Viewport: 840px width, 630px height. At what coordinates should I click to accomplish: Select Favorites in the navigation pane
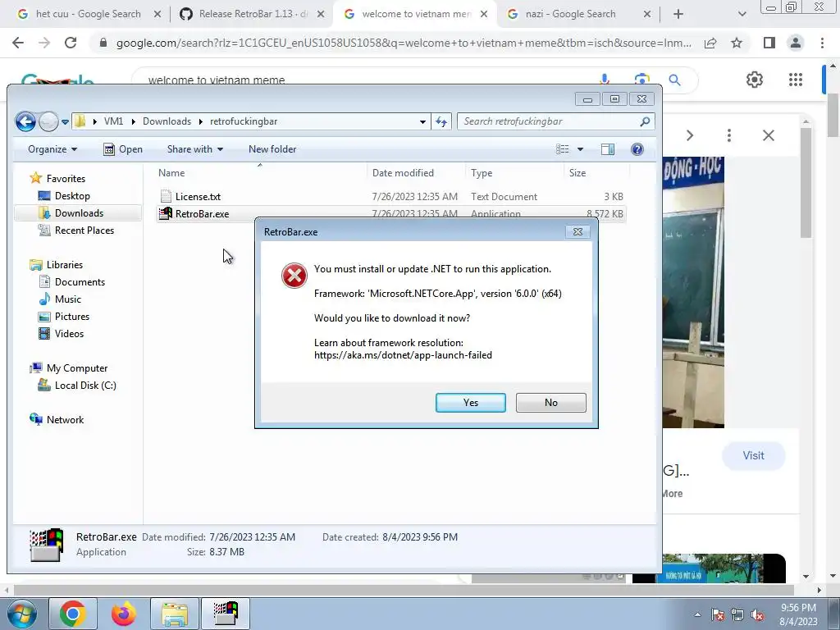pos(58,178)
